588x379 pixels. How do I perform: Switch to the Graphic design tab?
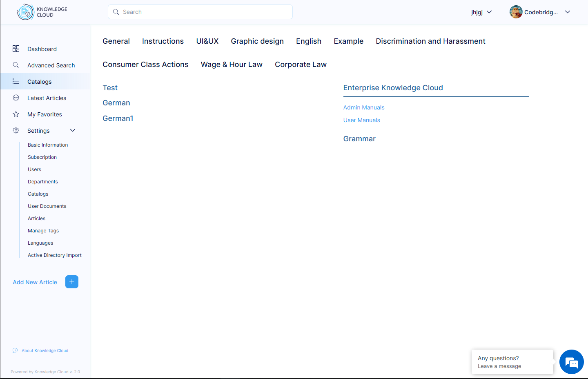[x=257, y=41]
